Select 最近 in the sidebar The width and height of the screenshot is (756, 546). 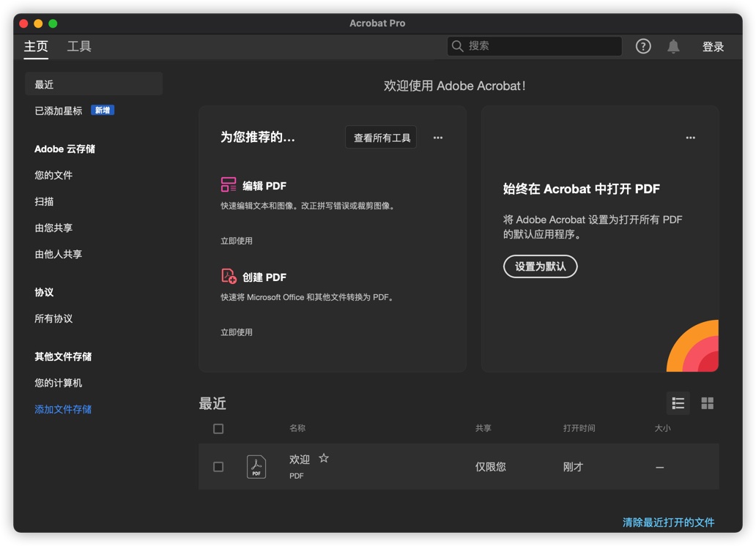(x=94, y=84)
